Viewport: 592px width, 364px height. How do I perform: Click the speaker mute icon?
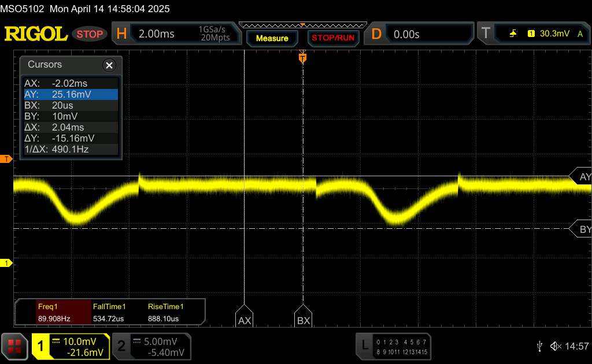click(556, 346)
